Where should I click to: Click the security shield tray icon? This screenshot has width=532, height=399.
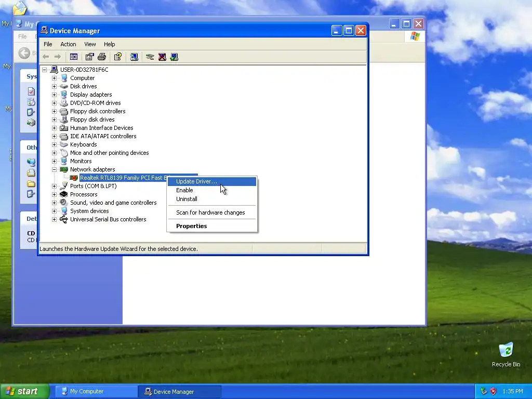[x=494, y=391]
